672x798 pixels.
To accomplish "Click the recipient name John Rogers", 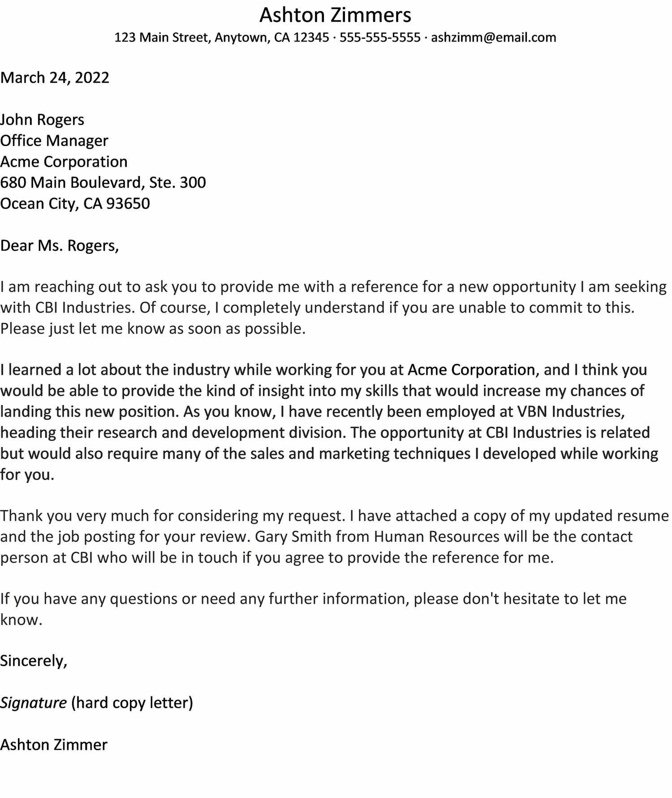I will click(42, 120).
